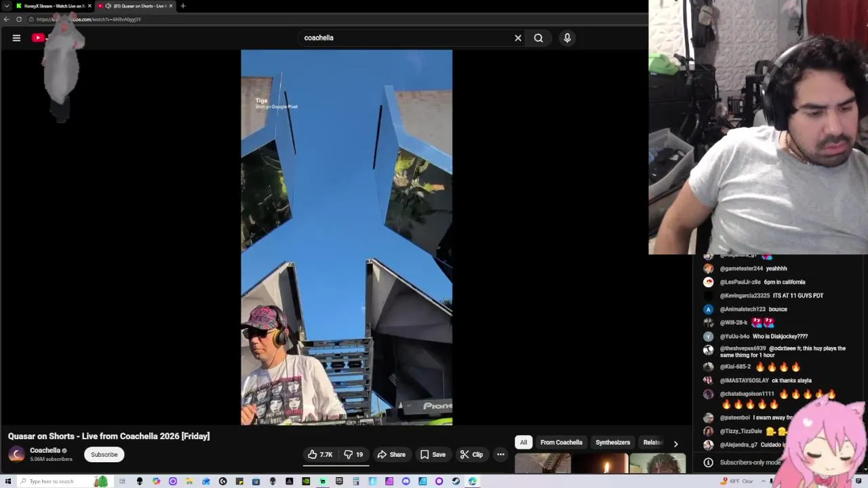Close the HoneyX Stream tab

point(90,5)
